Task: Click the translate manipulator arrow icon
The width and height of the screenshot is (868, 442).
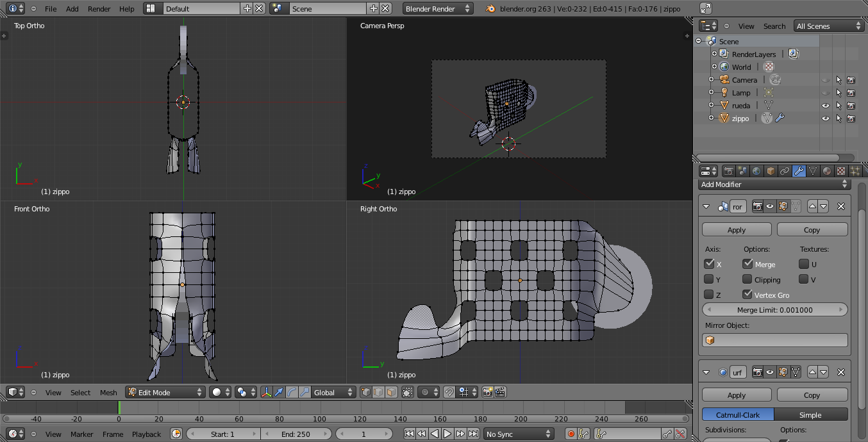Action: (279, 392)
